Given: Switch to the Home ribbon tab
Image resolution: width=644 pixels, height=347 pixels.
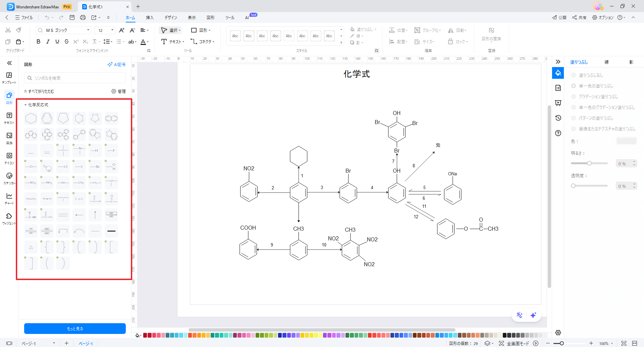Looking at the screenshot, I should pos(130,17).
